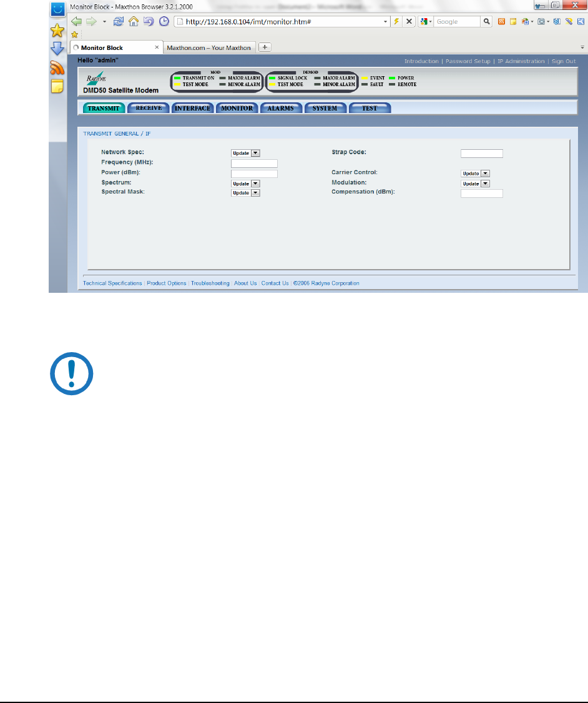Open the Spectral Mask dropdown

[x=255, y=193]
